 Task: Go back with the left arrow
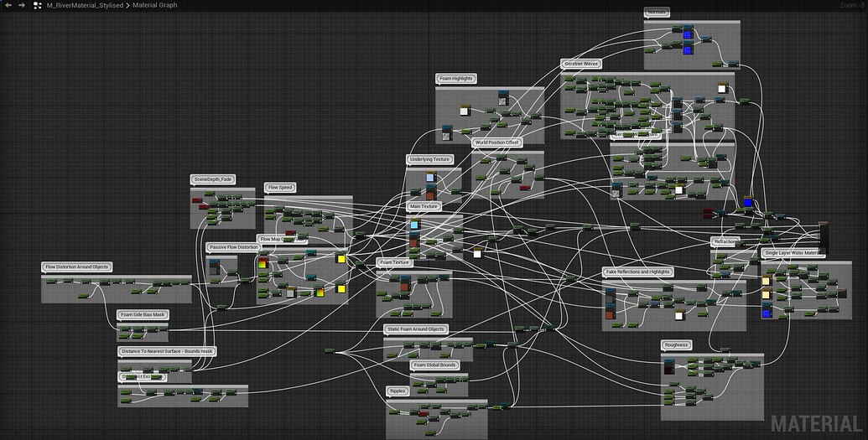[x=8, y=5]
